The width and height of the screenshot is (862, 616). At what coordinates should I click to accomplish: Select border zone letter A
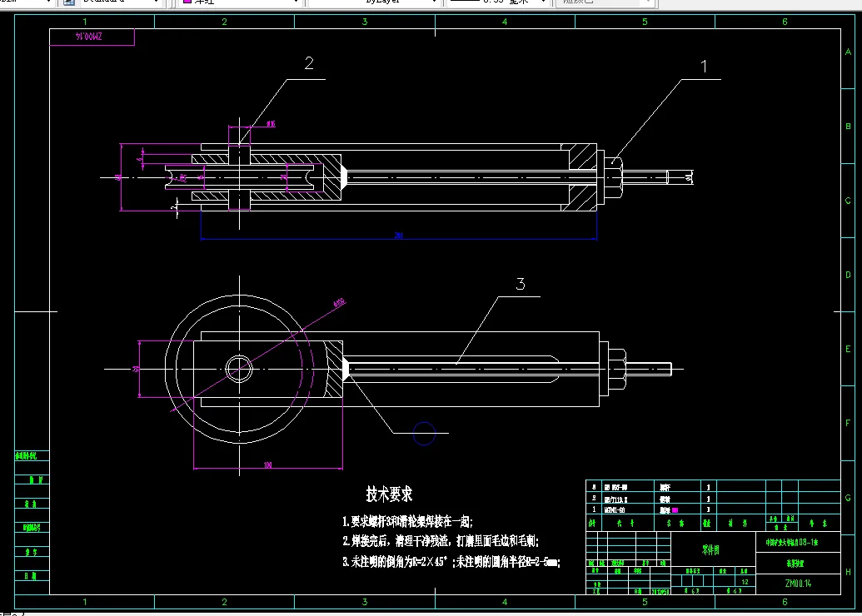(x=848, y=52)
